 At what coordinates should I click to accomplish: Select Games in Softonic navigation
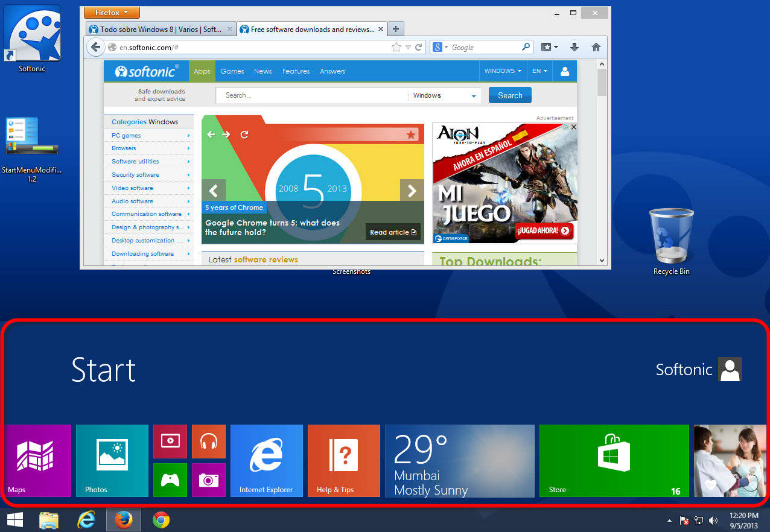click(x=232, y=71)
